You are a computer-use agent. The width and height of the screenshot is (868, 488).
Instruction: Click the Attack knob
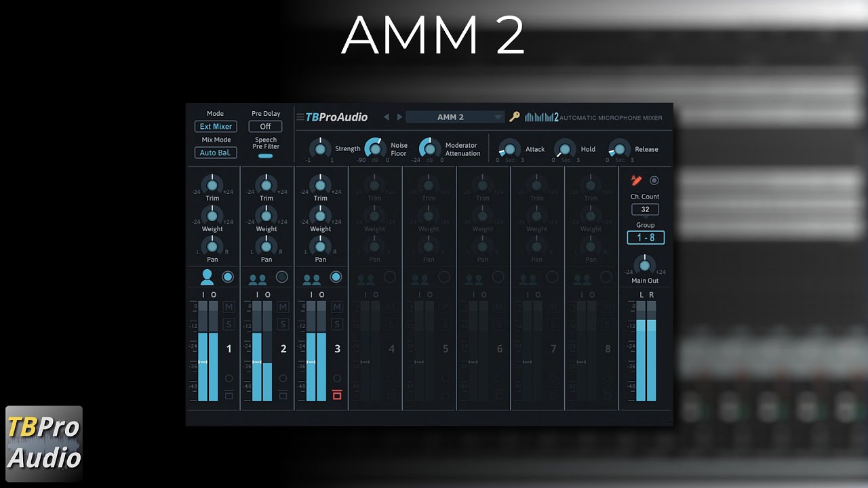tap(509, 149)
